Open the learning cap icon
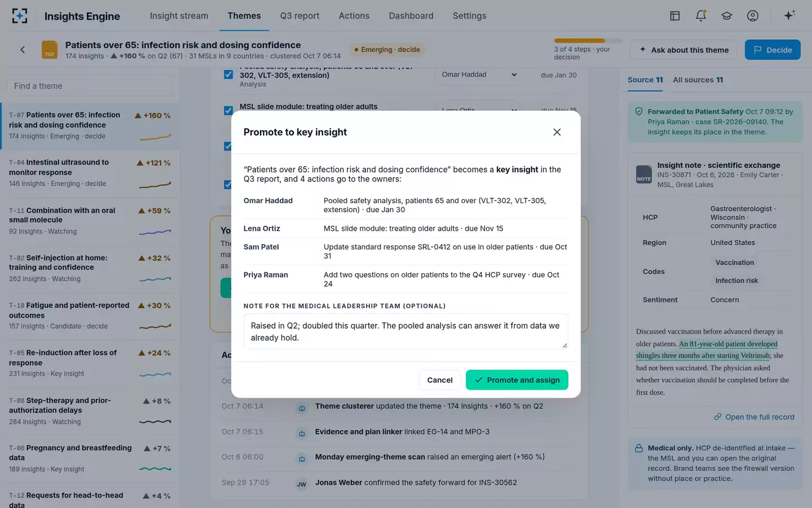This screenshot has width=812, height=508. (x=727, y=16)
